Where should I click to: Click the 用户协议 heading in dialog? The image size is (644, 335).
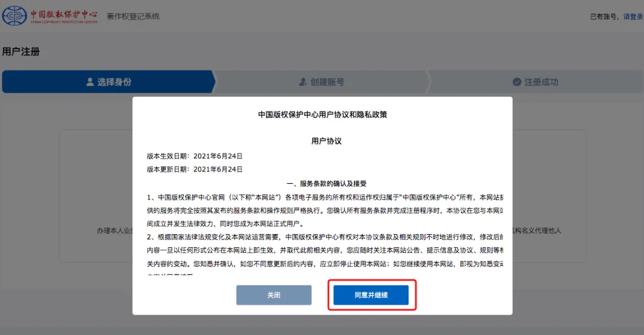(327, 141)
